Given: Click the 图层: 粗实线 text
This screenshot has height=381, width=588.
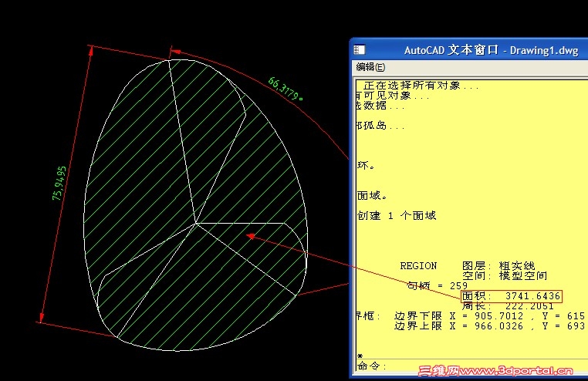Looking at the screenshot, I should 498,266.
